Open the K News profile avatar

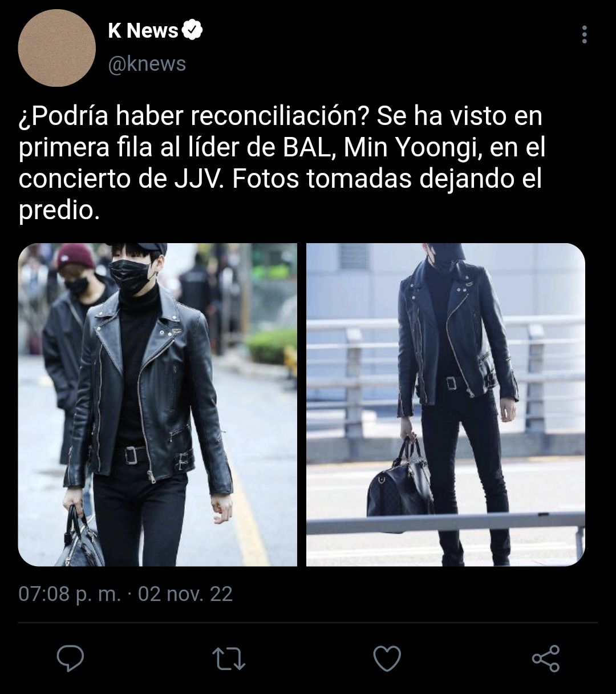coord(56,48)
